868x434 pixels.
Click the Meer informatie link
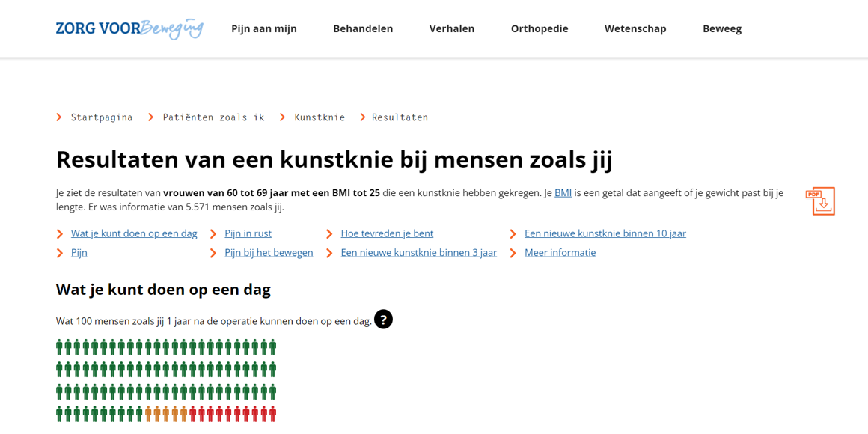560,253
